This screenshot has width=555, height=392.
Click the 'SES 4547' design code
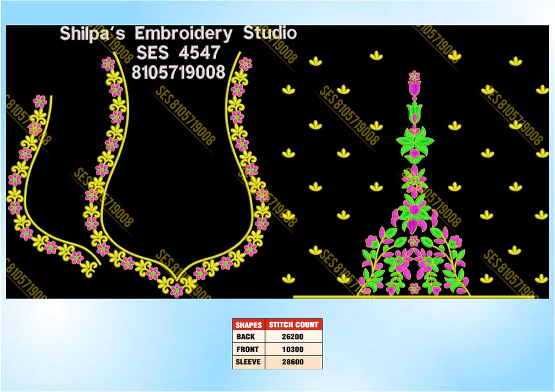coord(178,53)
